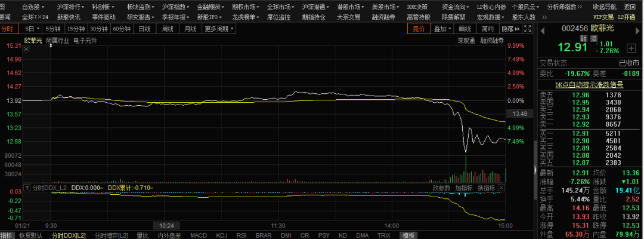Expand more menu items chevron in second row
The image size is (644, 239).
(544, 17)
